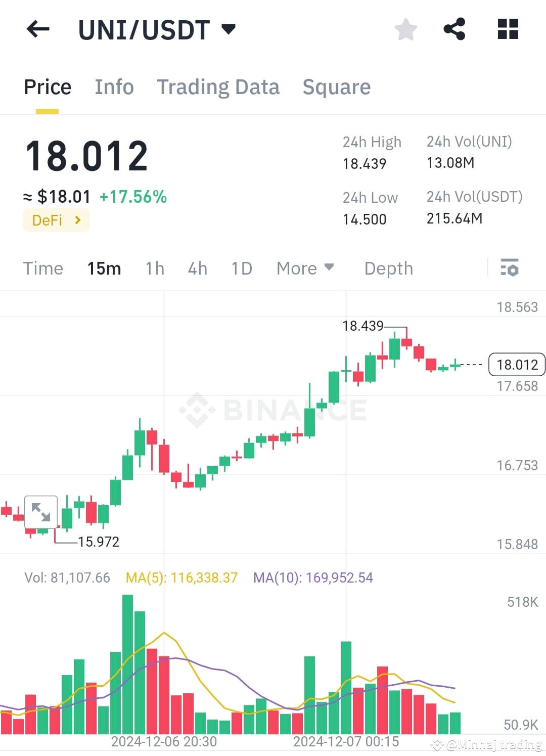Switch to the Info tab
Screen dimensions: 546x756
click(114, 87)
